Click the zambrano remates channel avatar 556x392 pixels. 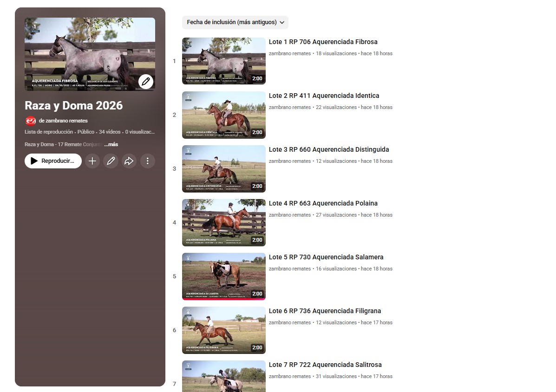pyautogui.click(x=31, y=121)
